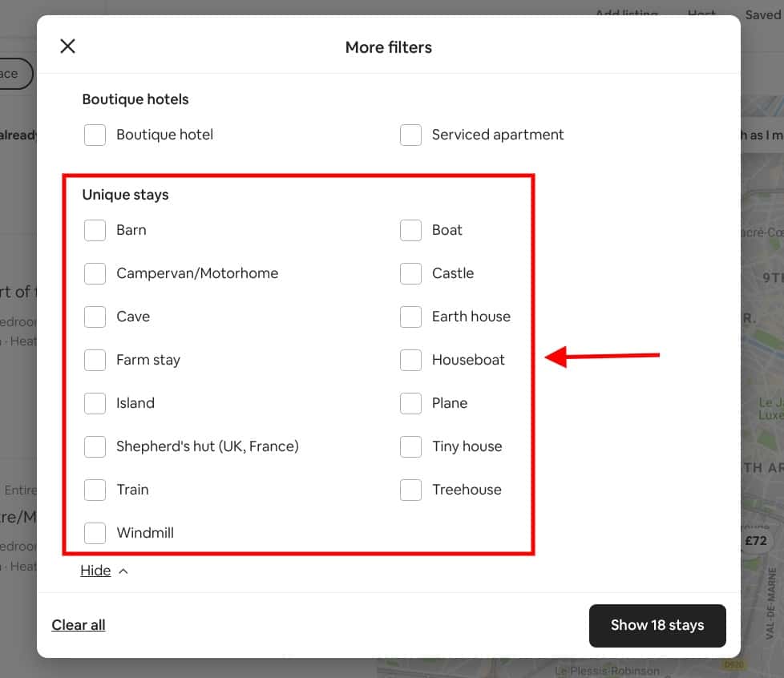Show the 18 matching stays
The height and width of the screenshot is (678, 784).
click(x=657, y=625)
